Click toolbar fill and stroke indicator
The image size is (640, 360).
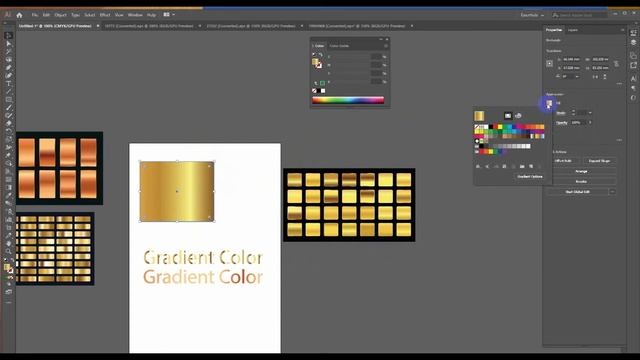(8, 268)
